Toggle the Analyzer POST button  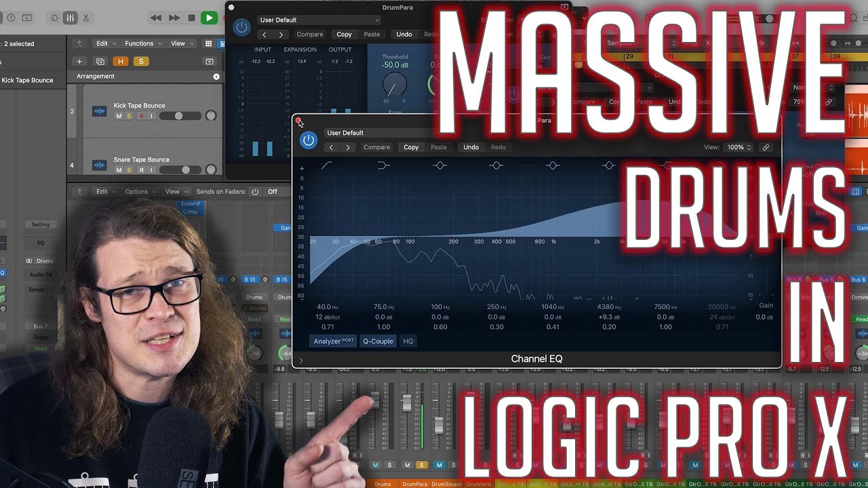334,341
